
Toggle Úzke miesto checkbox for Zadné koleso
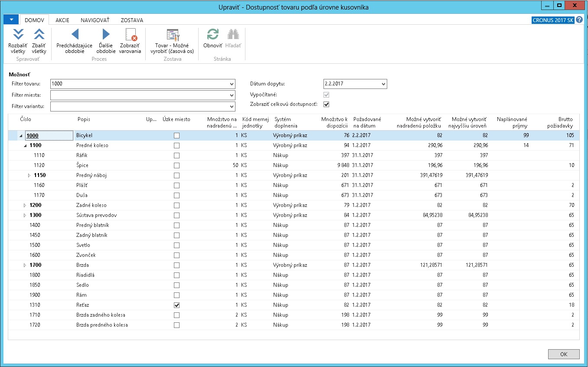coord(176,205)
